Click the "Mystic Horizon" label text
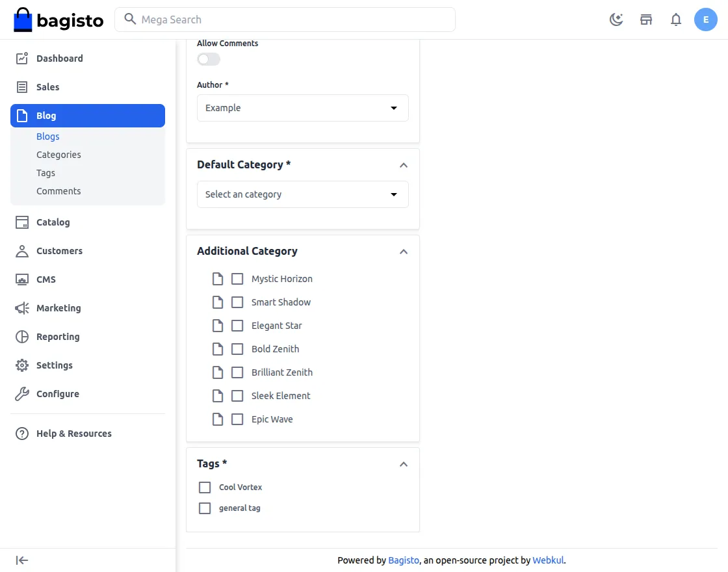The width and height of the screenshot is (728, 572). [282, 279]
